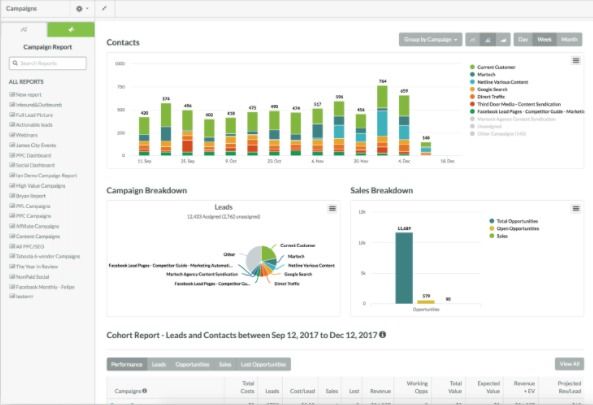Toggle Direct Traffic series in legend
593x405 pixels.
coord(487,97)
